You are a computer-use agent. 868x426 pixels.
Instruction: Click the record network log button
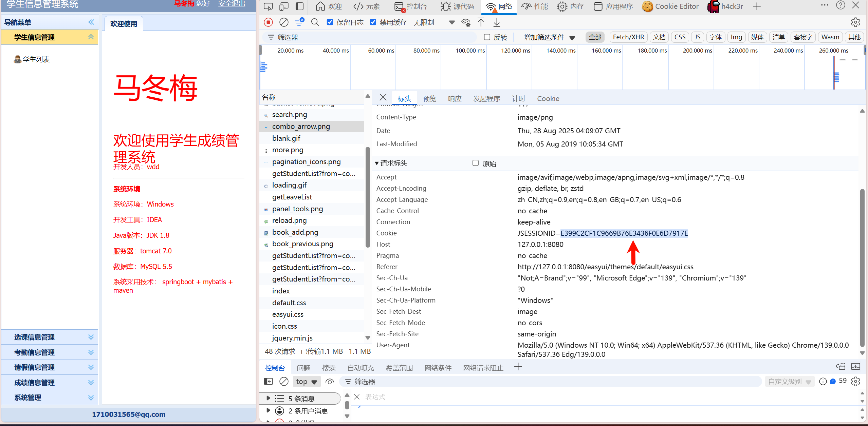tap(268, 22)
